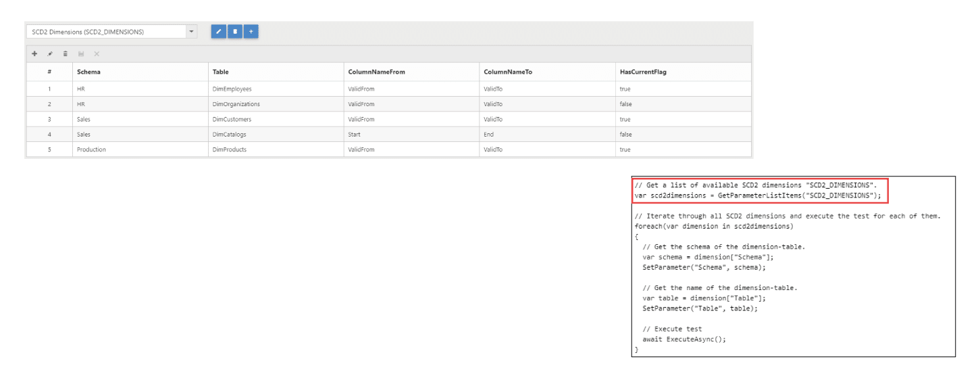The height and width of the screenshot is (378, 980).
Task: Click the grid toolbar delete row trash icon
Action: pos(66,54)
